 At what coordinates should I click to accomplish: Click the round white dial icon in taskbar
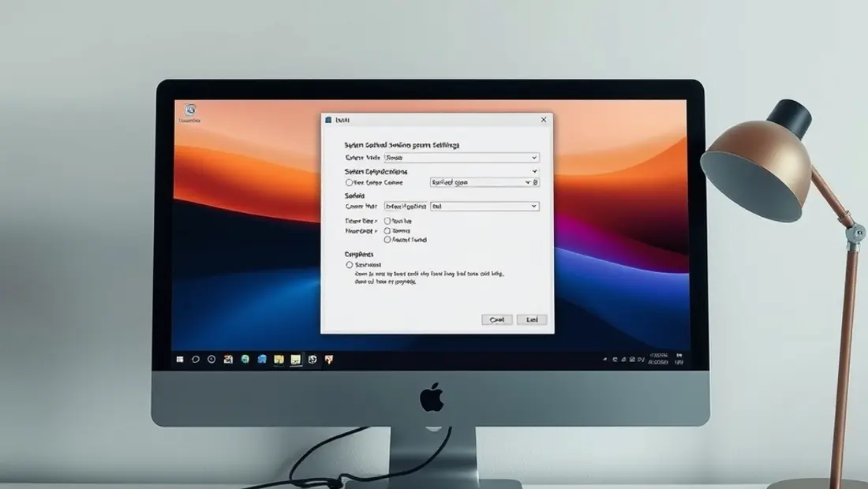pyautogui.click(x=312, y=360)
